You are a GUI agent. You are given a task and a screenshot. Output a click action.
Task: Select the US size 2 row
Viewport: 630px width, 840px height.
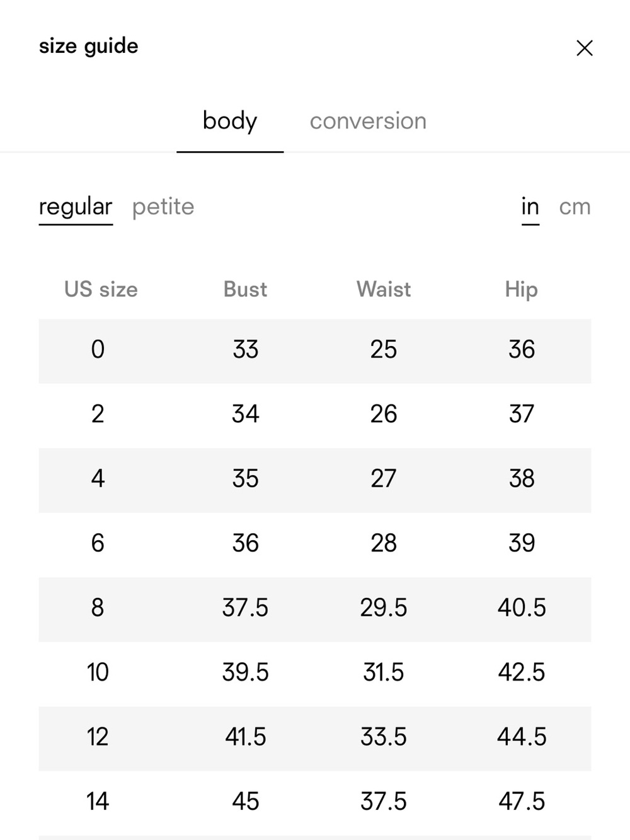[315, 415]
